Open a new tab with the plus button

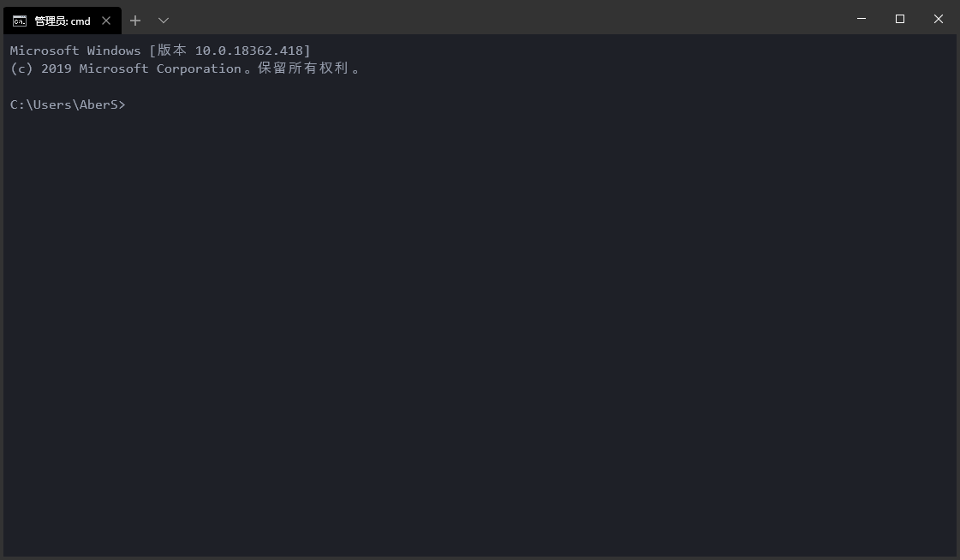tap(135, 21)
